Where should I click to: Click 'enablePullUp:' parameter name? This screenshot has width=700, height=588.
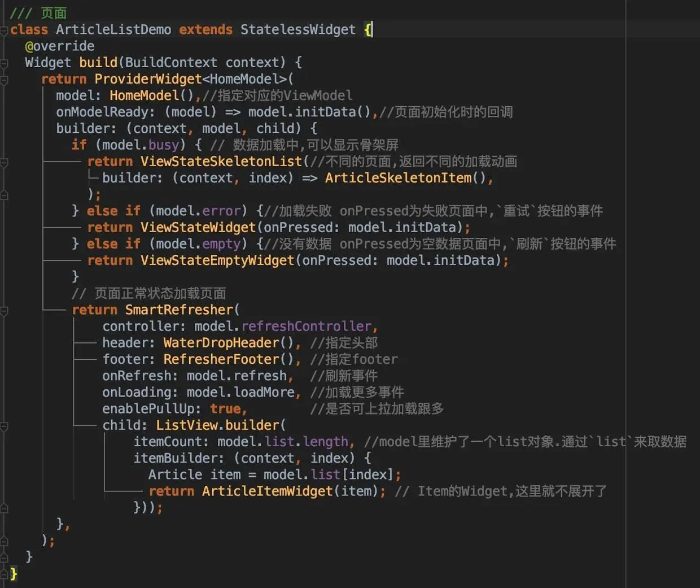point(152,409)
